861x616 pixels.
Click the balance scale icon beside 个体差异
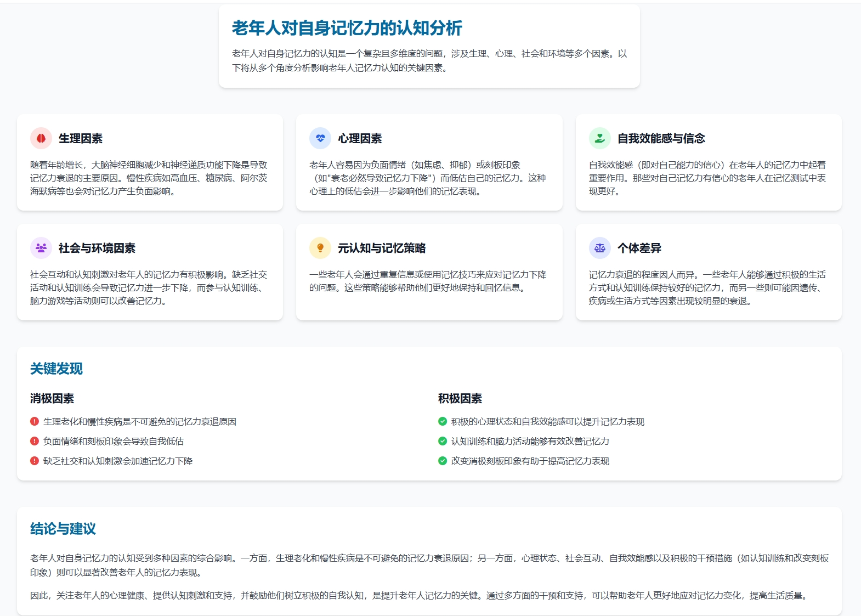600,248
